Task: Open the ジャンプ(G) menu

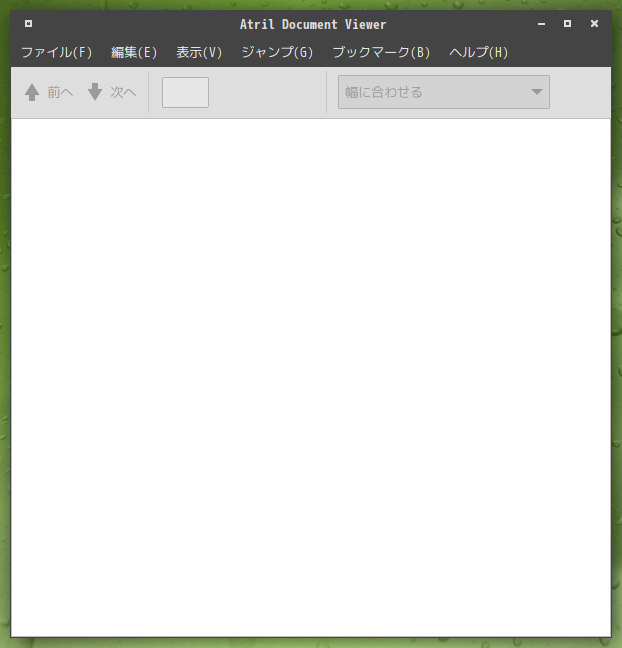Action: 277,52
